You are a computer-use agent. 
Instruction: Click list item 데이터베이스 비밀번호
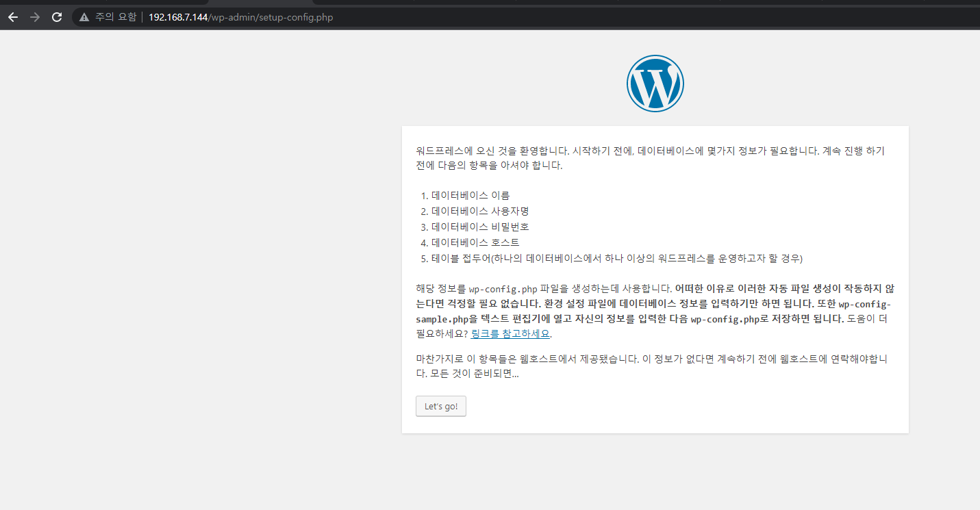tap(480, 227)
